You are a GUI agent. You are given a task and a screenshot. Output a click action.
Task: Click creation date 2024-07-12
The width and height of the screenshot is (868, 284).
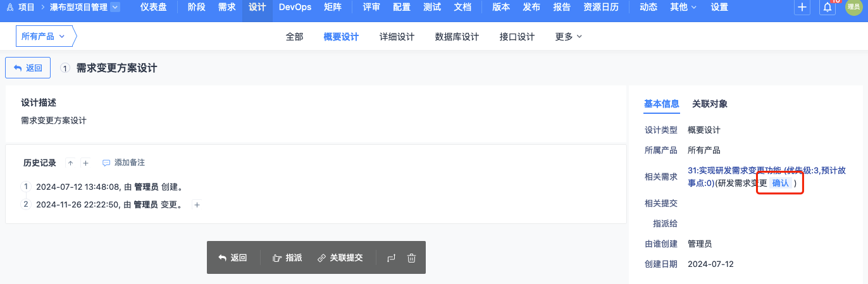710,264
